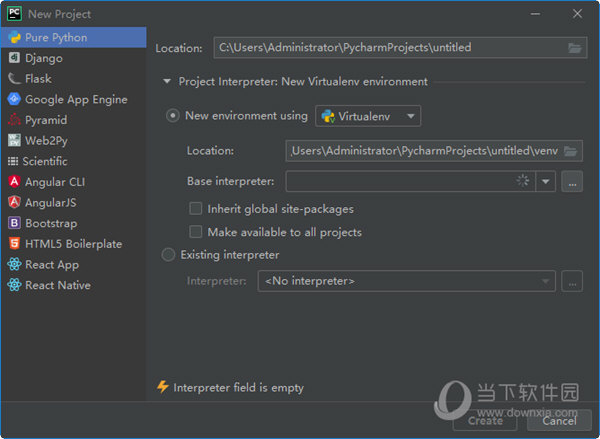Enable Inherit global site-packages

point(196,209)
